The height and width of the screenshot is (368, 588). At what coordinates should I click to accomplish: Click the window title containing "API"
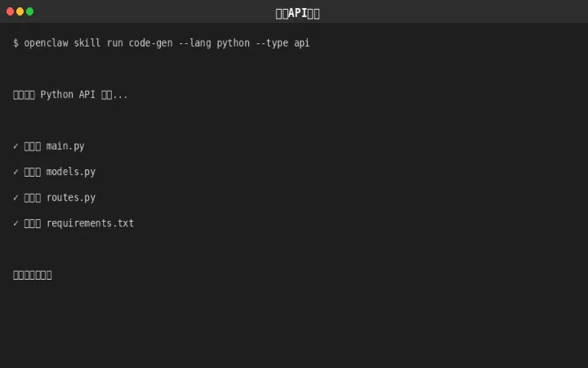coord(297,13)
